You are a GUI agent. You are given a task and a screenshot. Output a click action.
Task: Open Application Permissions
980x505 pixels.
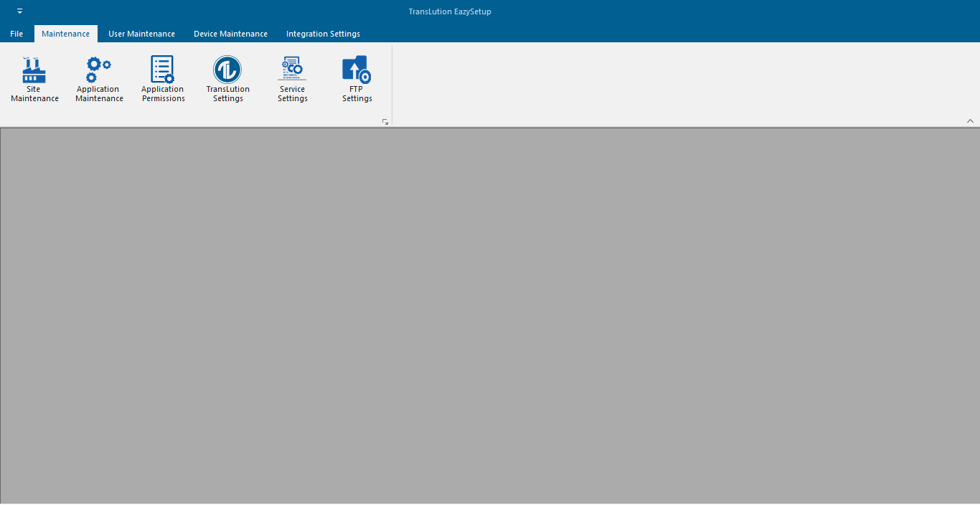pos(162,77)
